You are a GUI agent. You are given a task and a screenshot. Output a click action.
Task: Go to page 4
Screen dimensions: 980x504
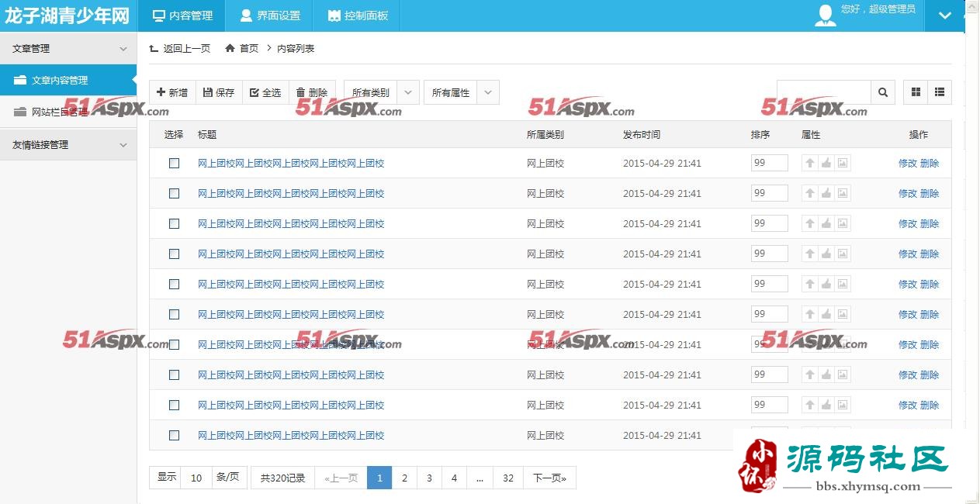click(x=454, y=478)
